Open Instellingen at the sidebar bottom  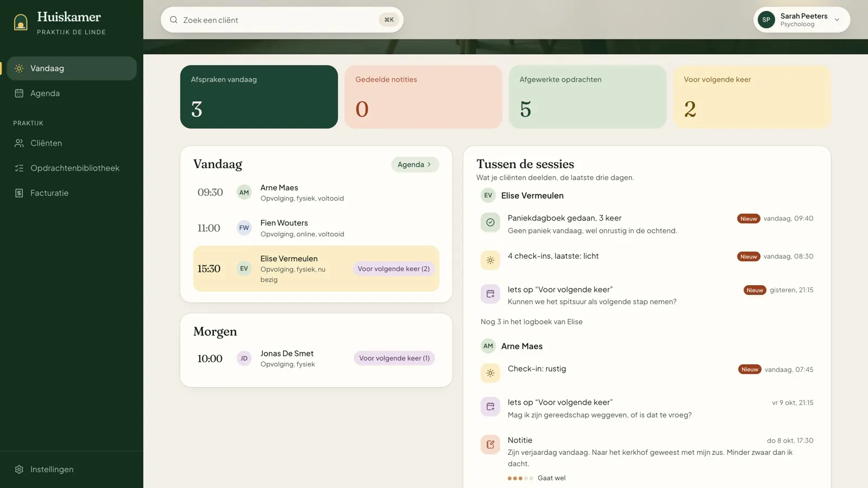[72, 470]
